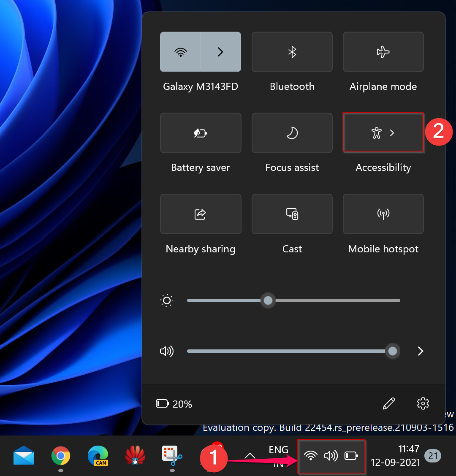456x476 pixels.
Task: Click the Mobile hotspot label text
Action: 383,249
